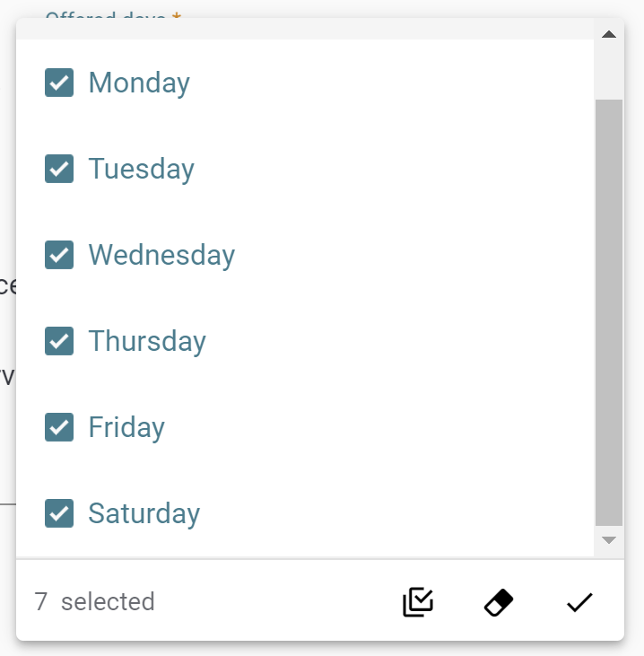Deselect the Thursday checkbox
This screenshot has height=656, width=644.
click(59, 341)
